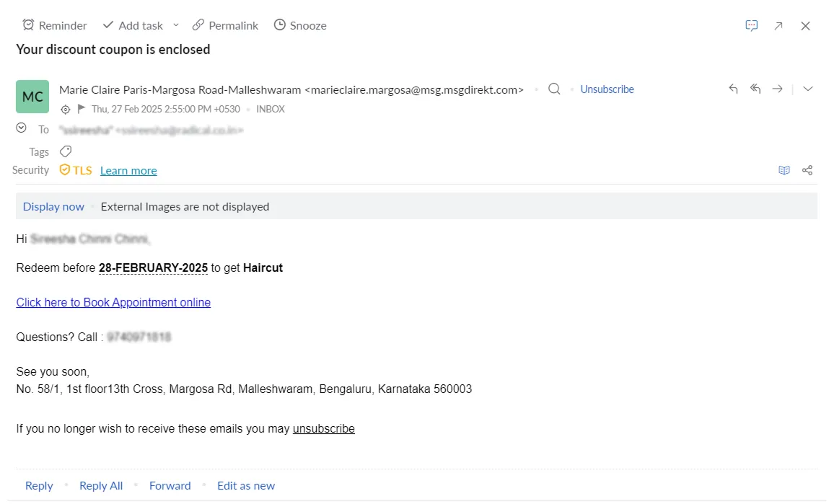This screenshot has height=504, width=829.
Task: Click the share icon
Action: [x=807, y=170]
